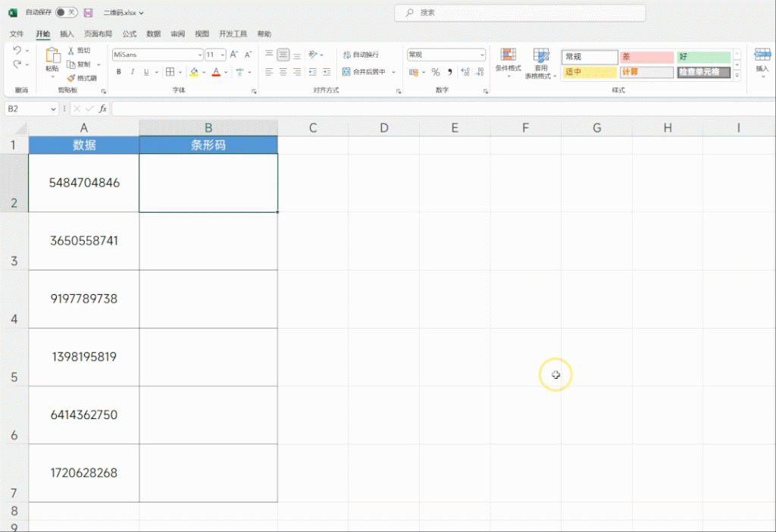
Task: Open the font color dropdown arrow
Action: tap(226, 72)
